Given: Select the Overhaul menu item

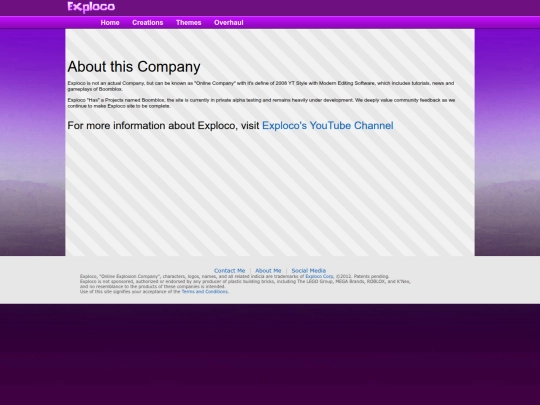Looking at the screenshot, I should click(x=229, y=23).
